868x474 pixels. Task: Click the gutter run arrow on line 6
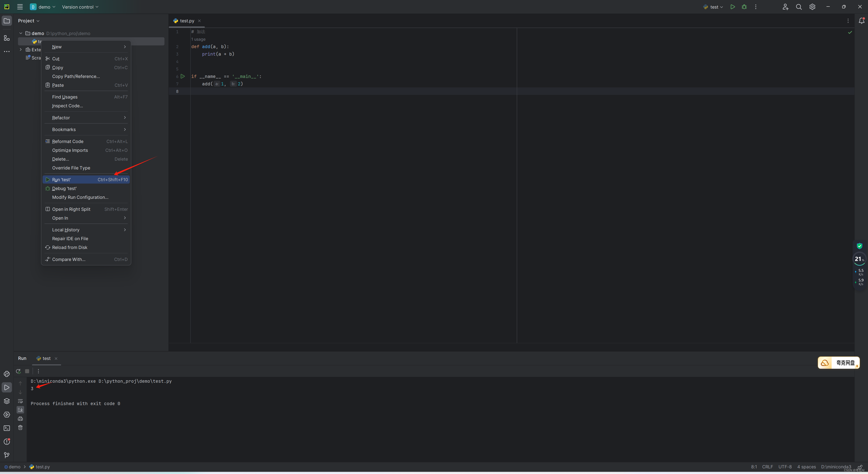point(183,76)
